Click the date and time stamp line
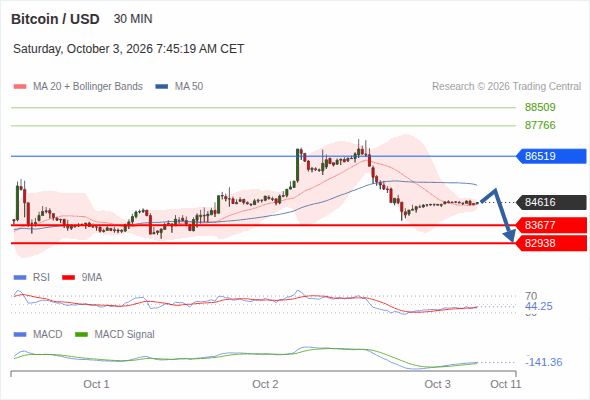Screen dimensions: 590x400 [129, 49]
